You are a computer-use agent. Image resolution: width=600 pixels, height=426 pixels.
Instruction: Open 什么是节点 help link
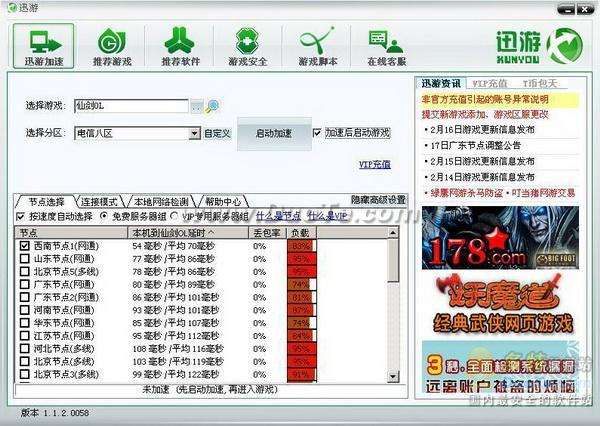278,216
